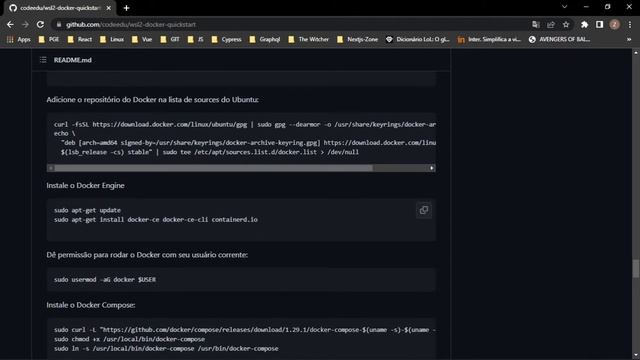Click the page vertical scrollbar thumb
Viewport: 640px width, 360px height.
[x=636, y=269]
